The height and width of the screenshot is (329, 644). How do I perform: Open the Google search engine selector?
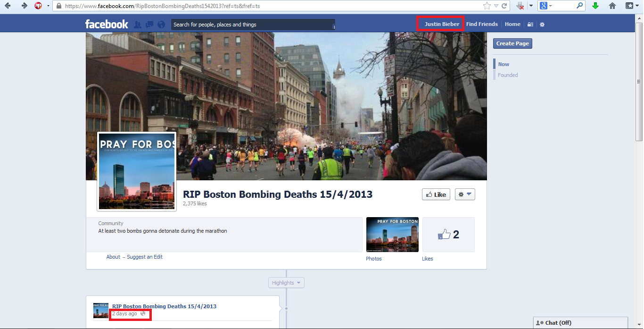click(x=545, y=6)
